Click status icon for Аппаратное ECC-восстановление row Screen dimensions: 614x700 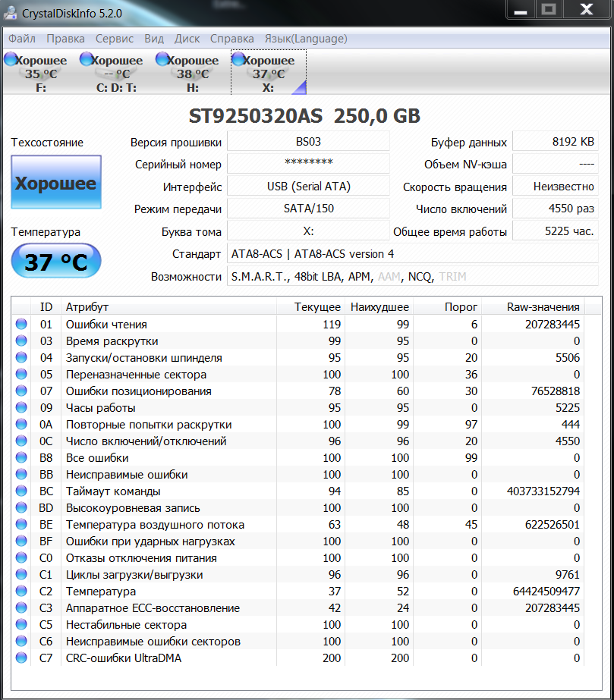point(21,607)
